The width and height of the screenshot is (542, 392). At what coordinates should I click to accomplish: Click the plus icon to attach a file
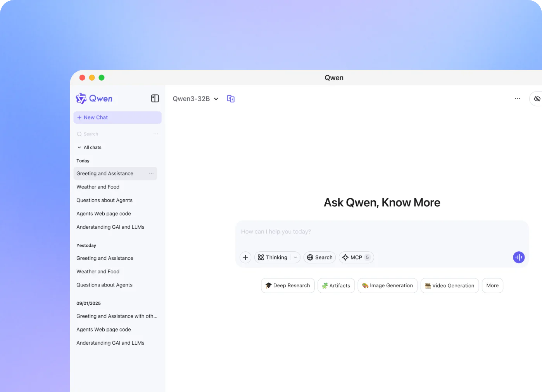[245, 257]
